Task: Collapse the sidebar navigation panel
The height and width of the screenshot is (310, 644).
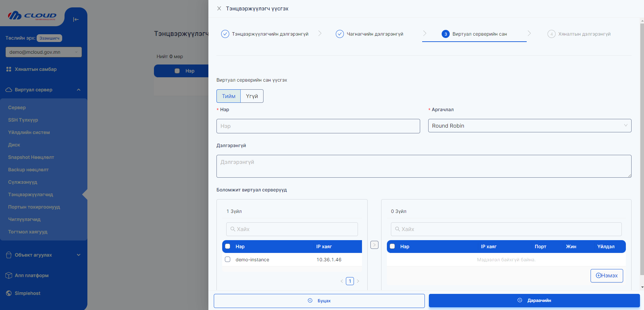Action: [76, 19]
